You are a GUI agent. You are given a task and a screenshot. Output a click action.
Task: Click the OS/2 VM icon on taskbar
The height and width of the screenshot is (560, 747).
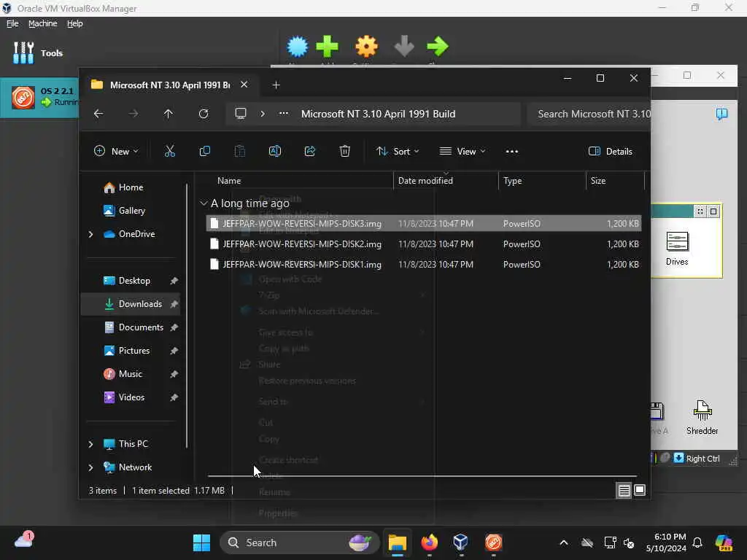coord(493,542)
